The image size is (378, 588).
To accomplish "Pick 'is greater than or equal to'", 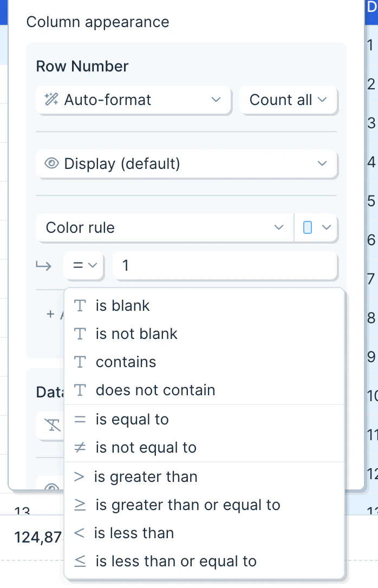I will [188, 505].
